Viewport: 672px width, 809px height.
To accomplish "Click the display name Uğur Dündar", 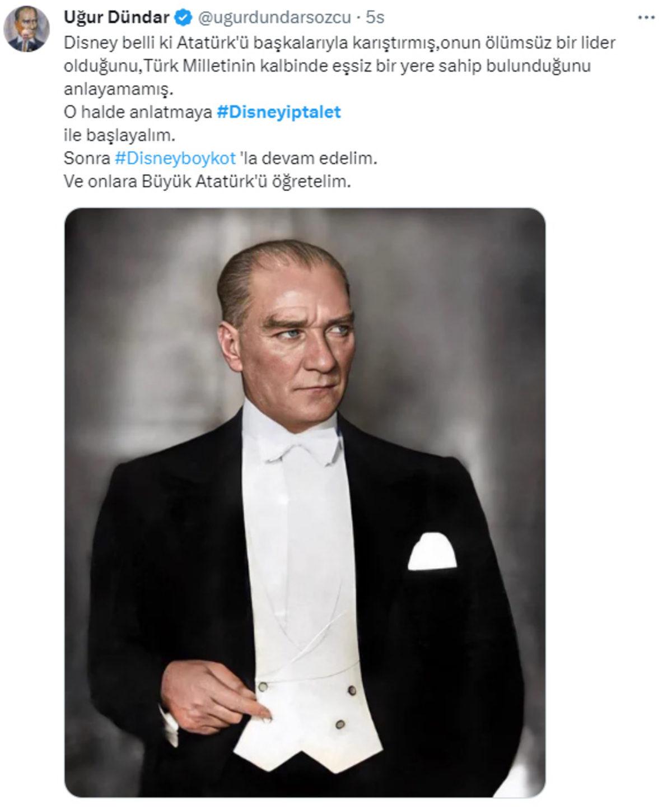I will [x=118, y=16].
